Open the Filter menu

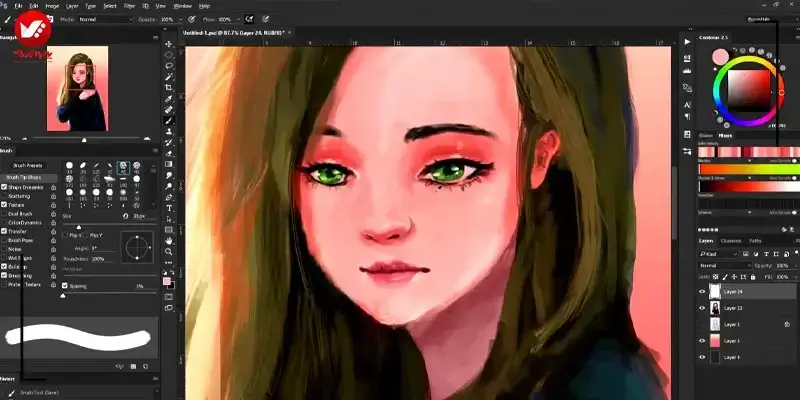tap(129, 6)
